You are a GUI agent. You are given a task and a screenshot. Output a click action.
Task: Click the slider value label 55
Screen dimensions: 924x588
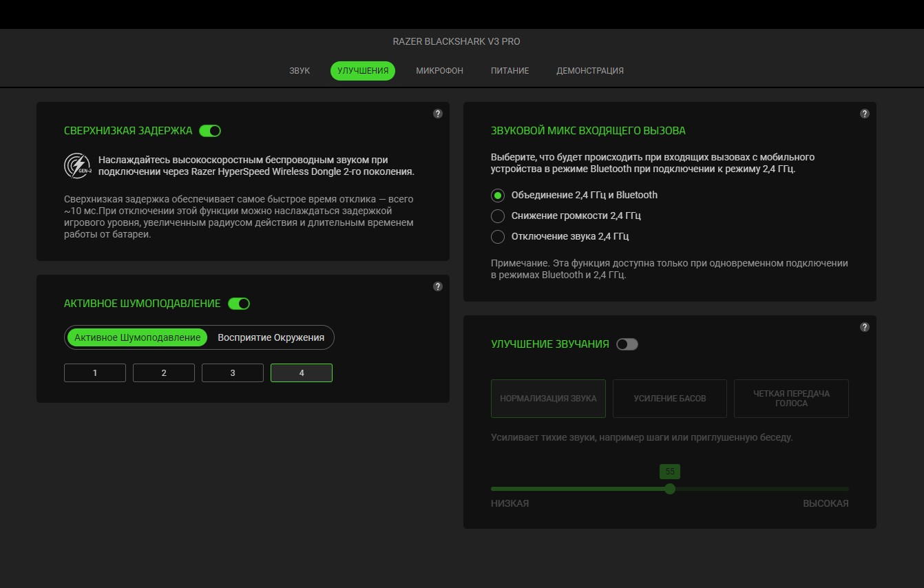(x=670, y=472)
